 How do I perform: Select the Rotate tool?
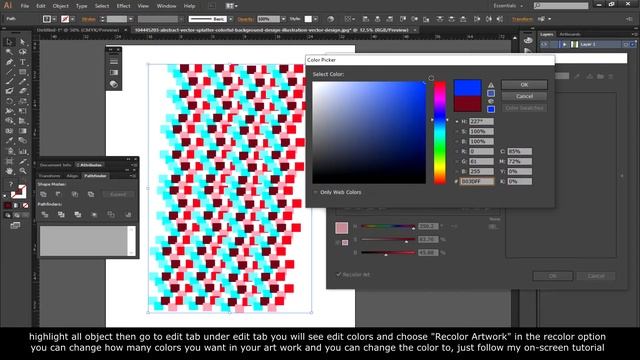pos(9,101)
